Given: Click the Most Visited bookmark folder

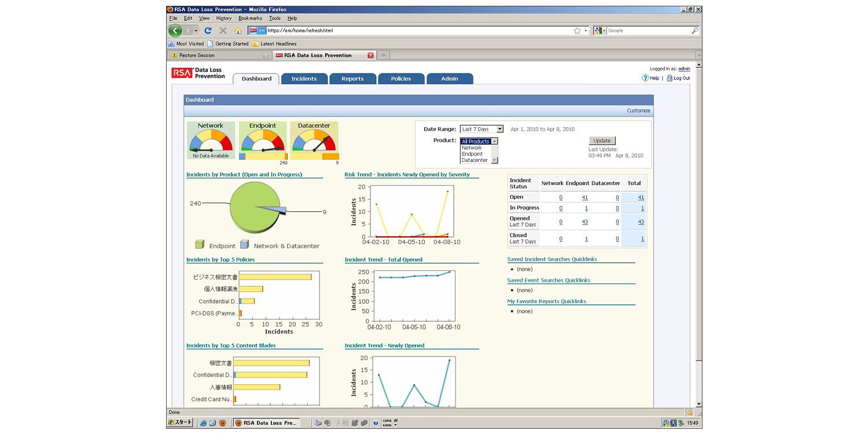Looking at the screenshot, I should (x=186, y=44).
